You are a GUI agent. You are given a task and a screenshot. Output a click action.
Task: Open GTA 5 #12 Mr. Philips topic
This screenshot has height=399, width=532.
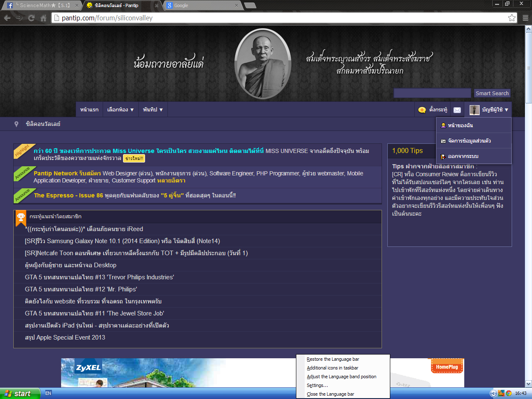tap(81, 289)
